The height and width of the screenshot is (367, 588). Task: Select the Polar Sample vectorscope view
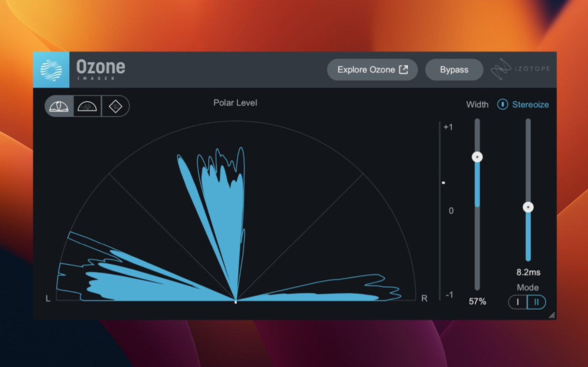(x=87, y=106)
